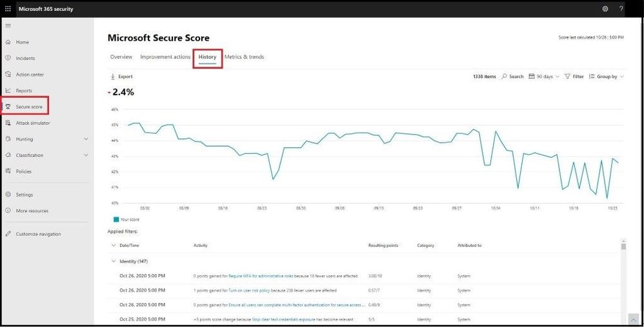This screenshot has height=327, width=644.
Task: Click the Action center icon
Action: click(x=8, y=74)
